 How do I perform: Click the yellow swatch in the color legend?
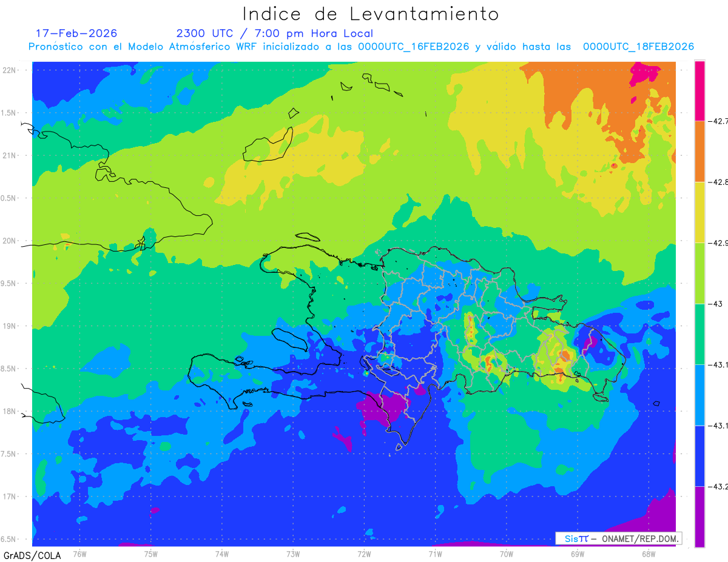point(699,212)
